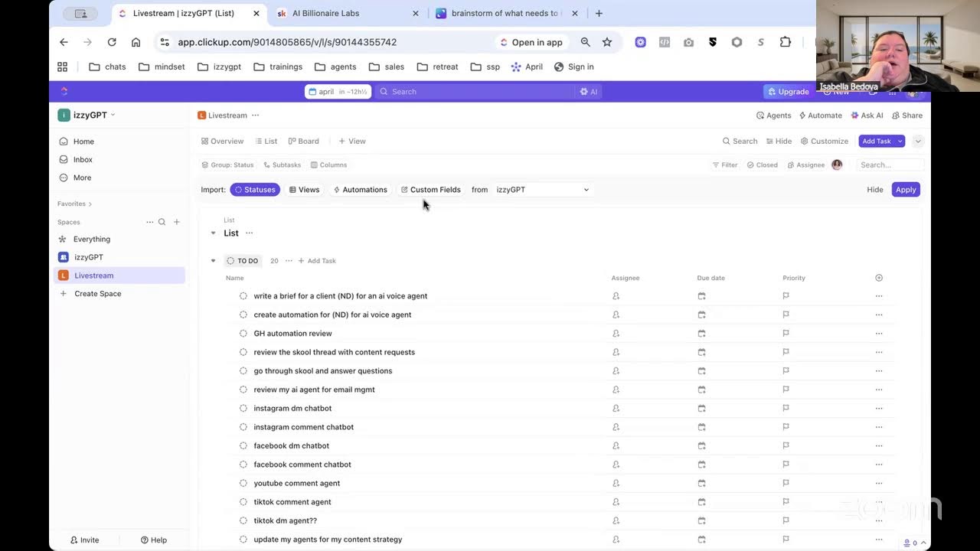Open the trainings bookmark folder
980x551 pixels.
point(278,67)
